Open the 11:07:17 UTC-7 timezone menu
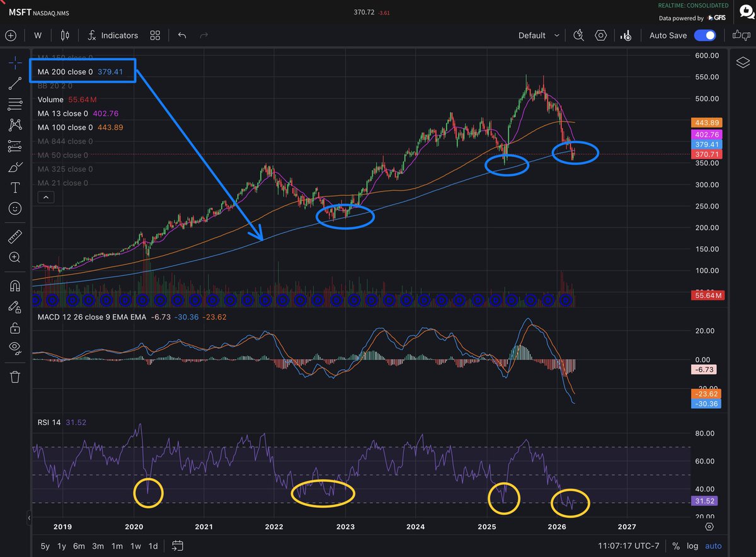 pyautogui.click(x=630, y=546)
